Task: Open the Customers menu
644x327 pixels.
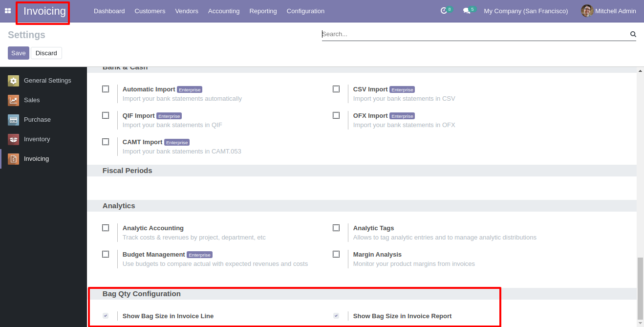Action: tap(150, 11)
